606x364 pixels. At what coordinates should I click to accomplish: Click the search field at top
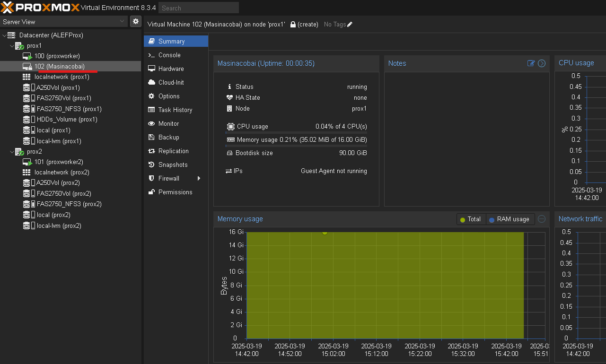point(198,8)
